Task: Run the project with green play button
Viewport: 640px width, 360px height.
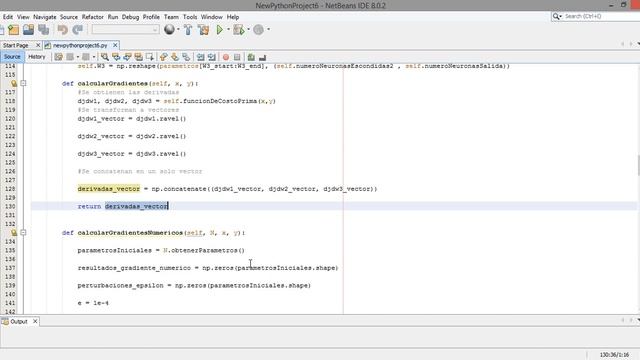Action: click(x=220, y=29)
